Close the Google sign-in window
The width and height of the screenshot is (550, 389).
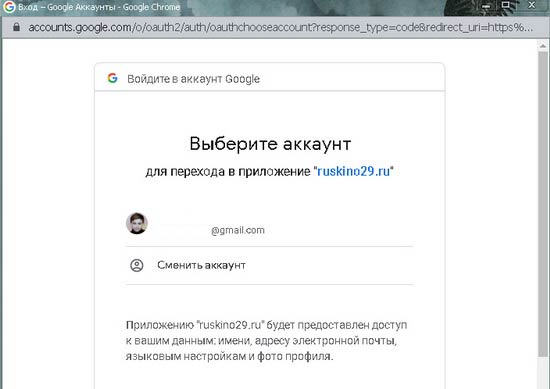tap(532, 5)
